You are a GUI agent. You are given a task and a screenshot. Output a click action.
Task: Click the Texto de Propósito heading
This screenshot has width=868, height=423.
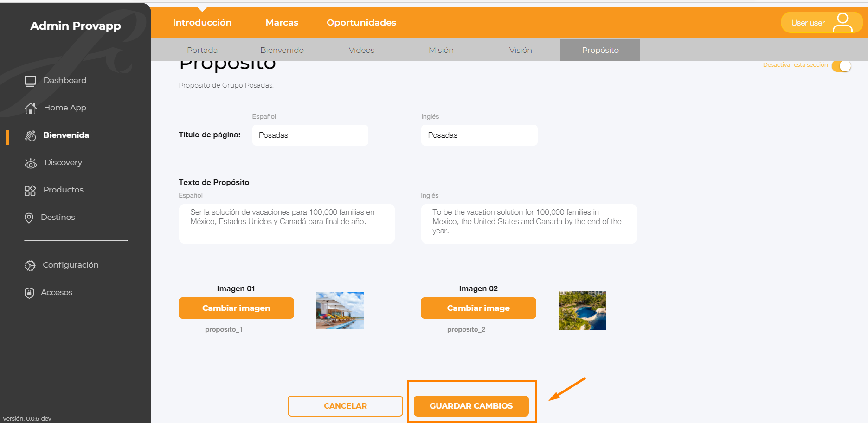tap(214, 182)
